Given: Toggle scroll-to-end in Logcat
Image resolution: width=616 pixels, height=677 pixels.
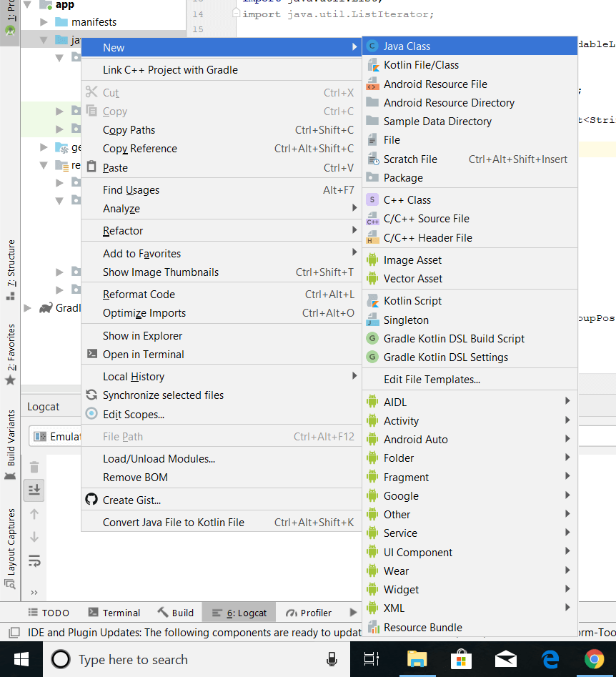Looking at the screenshot, I should (x=34, y=490).
